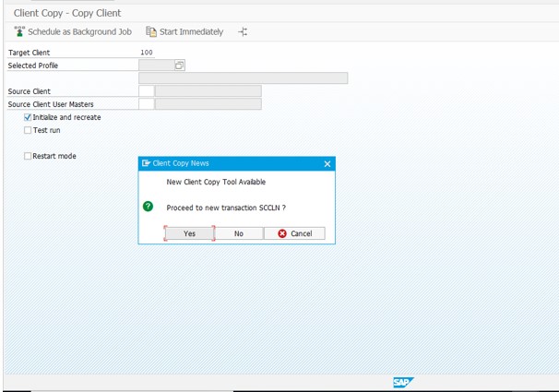Uncheck Initialize and recreate checkbox
The image size is (559, 392).
[x=28, y=117]
